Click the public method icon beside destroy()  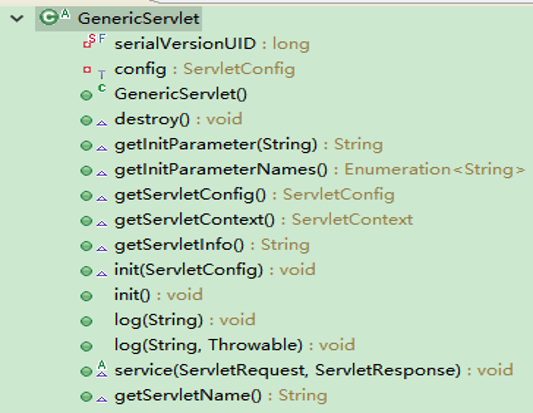(86, 120)
